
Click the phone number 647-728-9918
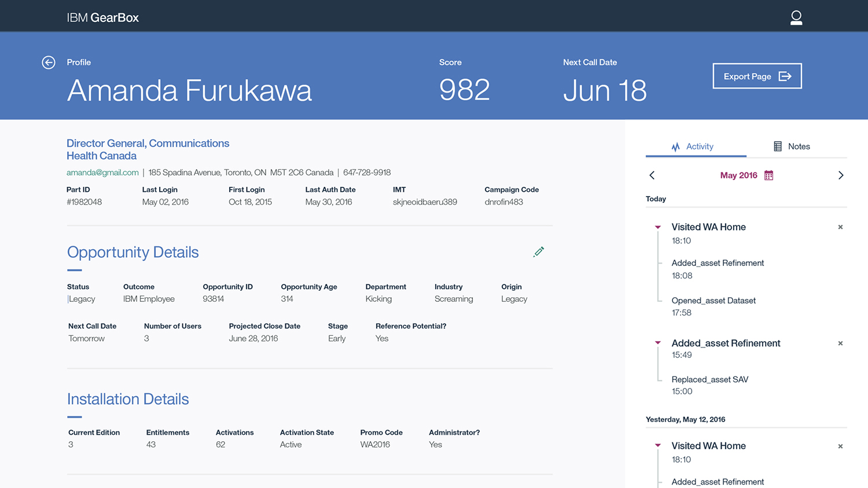pos(367,172)
